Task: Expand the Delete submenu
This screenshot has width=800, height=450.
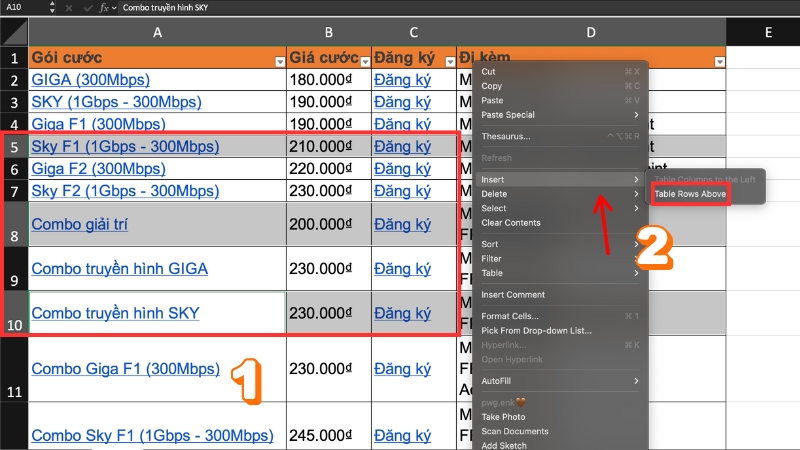Action: pos(560,194)
